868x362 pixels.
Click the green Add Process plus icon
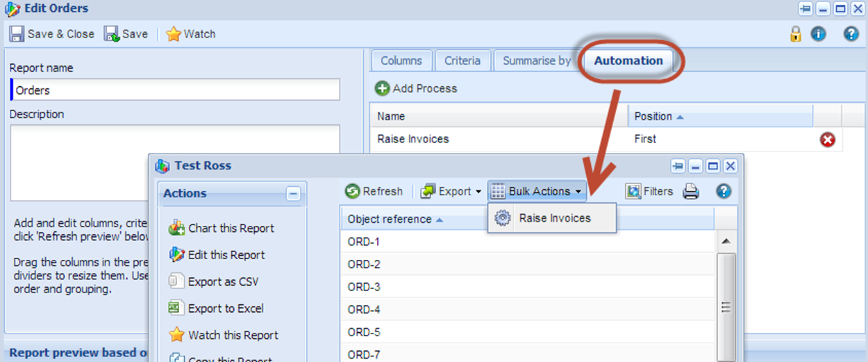coord(383,88)
